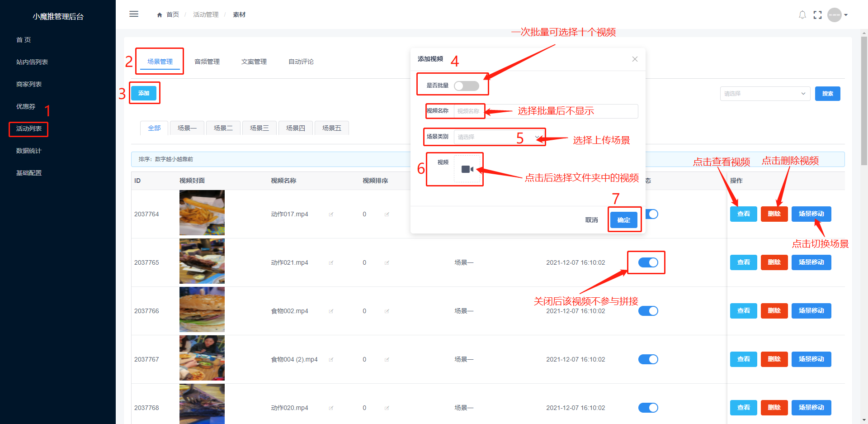
Task: Select the 场景三 filter tab
Action: pyautogui.click(x=259, y=128)
